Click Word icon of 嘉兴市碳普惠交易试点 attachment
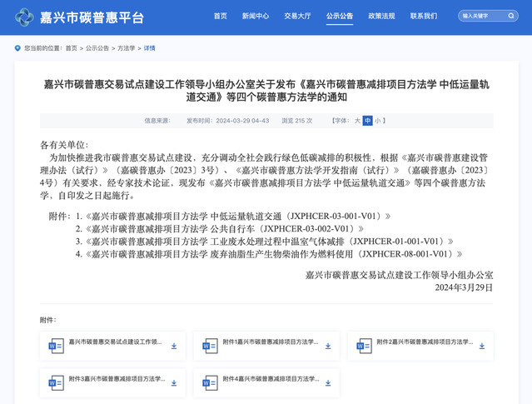Screen dimensions: 532x404 coord(57,346)
